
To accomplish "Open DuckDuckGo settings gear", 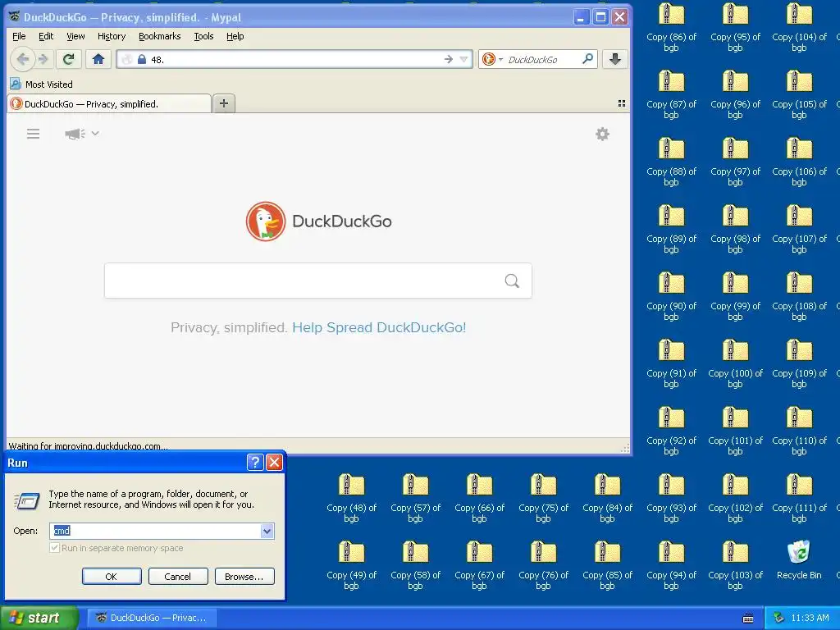I will (603, 134).
